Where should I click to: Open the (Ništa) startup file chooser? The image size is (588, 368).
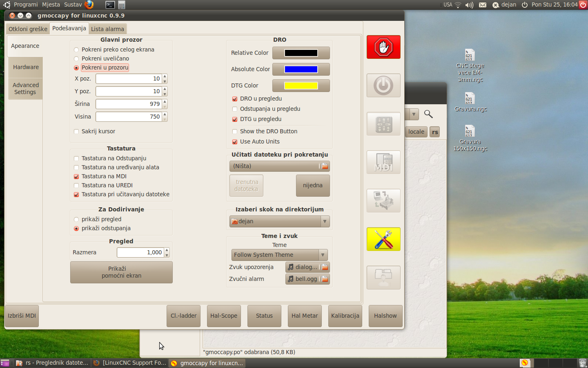(x=280, y=166)
